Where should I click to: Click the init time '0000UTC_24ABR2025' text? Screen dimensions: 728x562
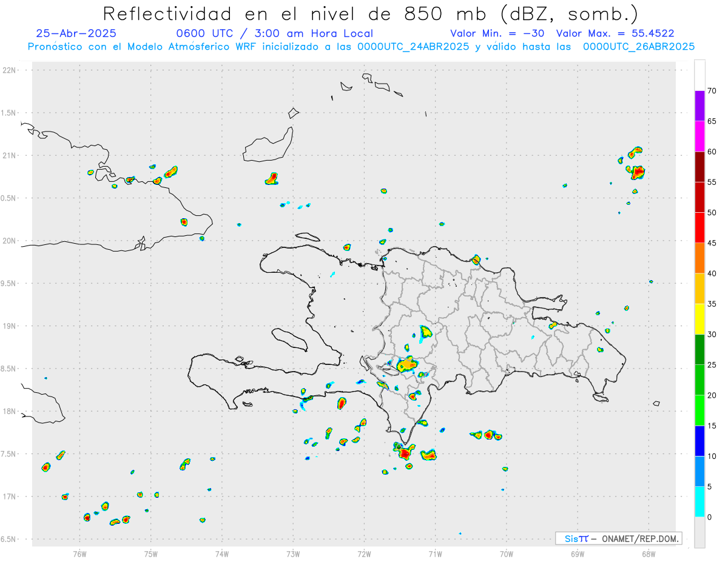click(413, 46)
